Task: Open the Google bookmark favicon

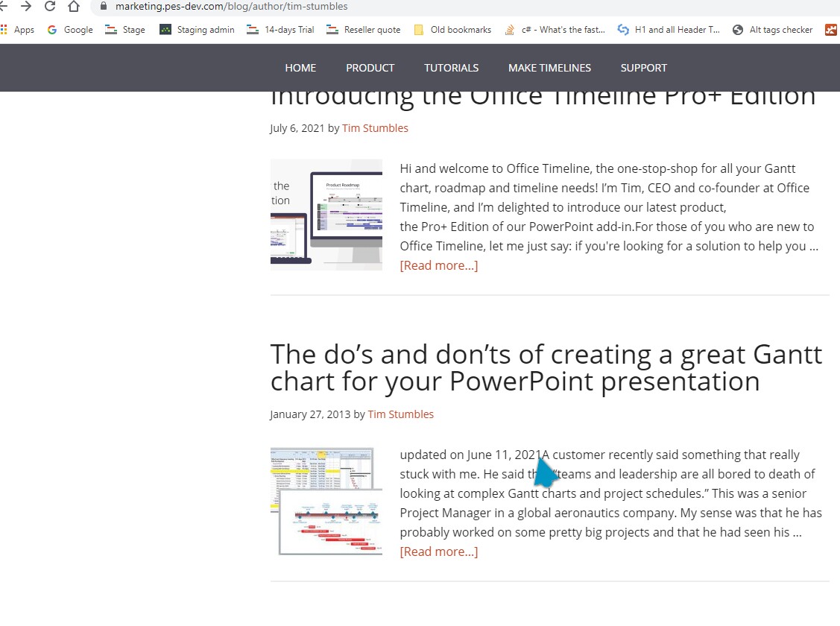Action: coord(51,29)
